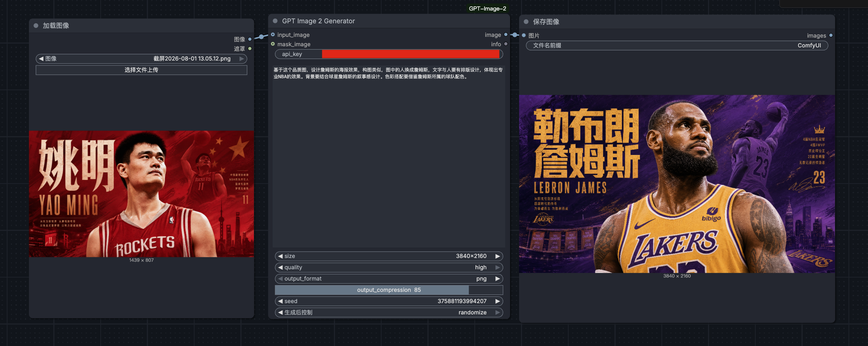Click the LeBron James output image preview

(677, 184)
